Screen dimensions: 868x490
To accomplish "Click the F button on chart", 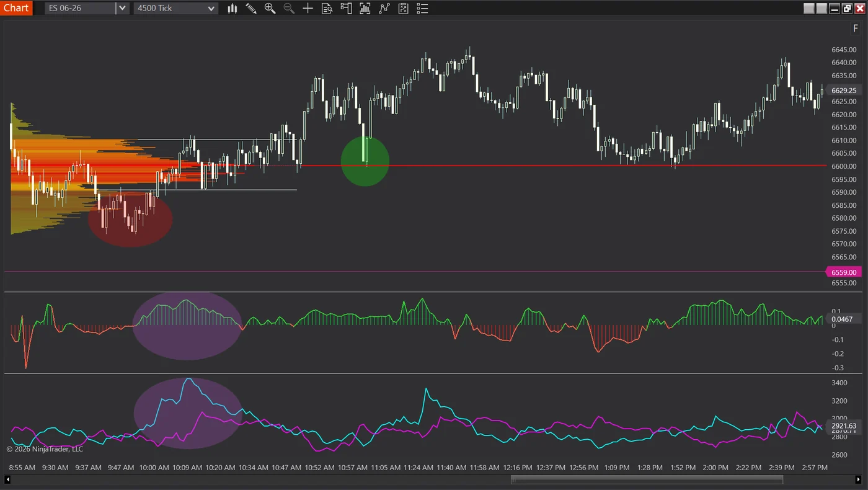I will click(x=856, y=29).
